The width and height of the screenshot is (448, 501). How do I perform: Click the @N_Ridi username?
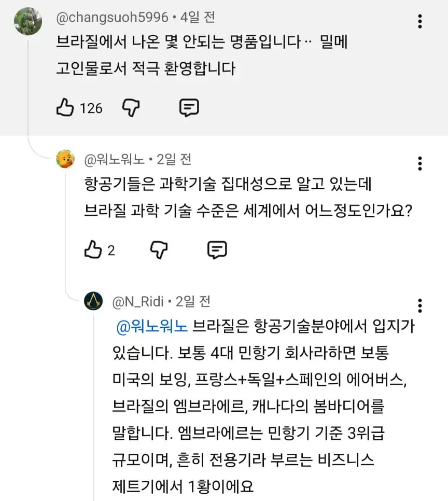point(138,301)
